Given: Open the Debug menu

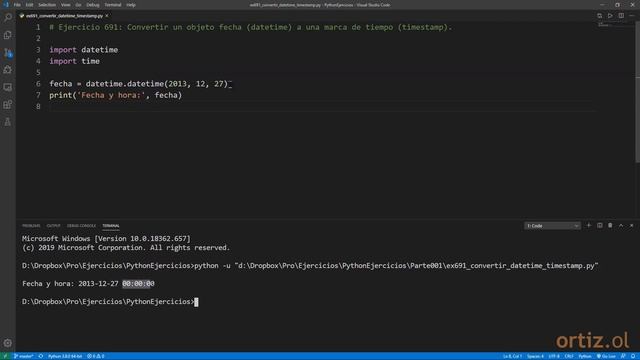Looking at the screenshot, I should pyautogui.click(x=93, y=5).
